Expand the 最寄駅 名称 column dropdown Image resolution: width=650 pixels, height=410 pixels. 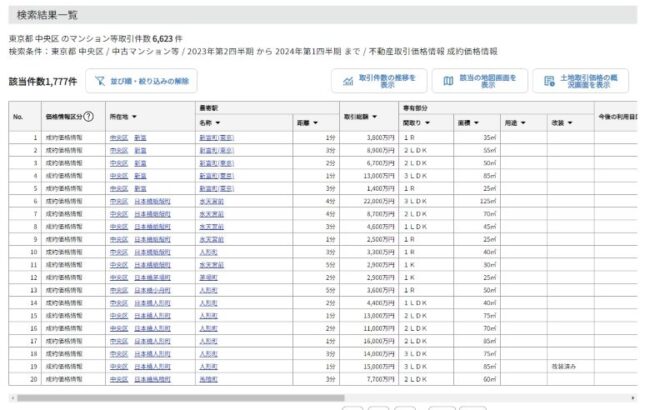[x=218, y=123]
